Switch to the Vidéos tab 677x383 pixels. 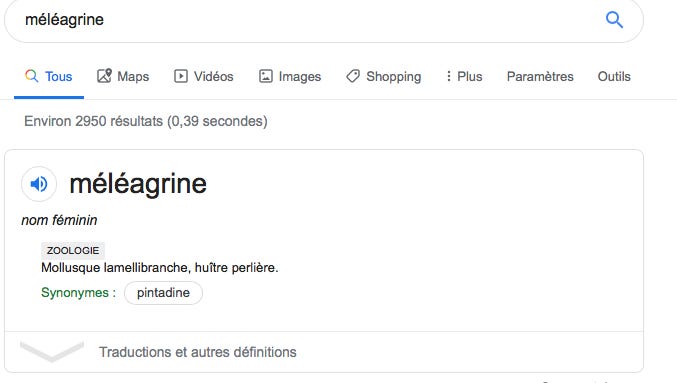tap(204, 76)
